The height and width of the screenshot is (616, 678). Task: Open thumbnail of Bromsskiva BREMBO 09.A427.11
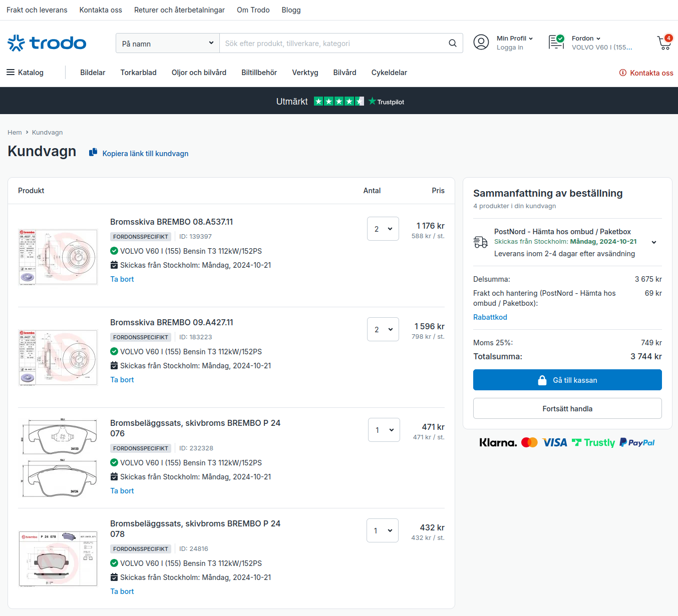tap(58, 358)
